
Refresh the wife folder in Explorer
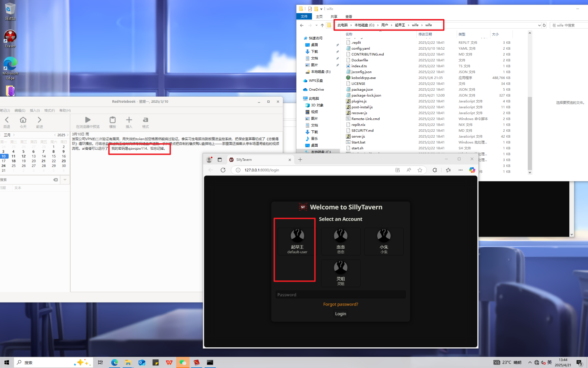544,25
